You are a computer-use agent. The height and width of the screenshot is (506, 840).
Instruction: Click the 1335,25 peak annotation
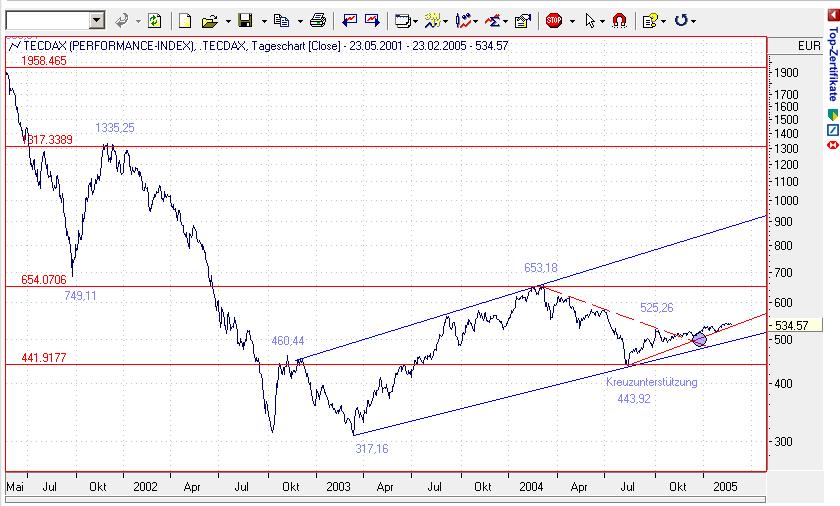(x=115, y=127)
